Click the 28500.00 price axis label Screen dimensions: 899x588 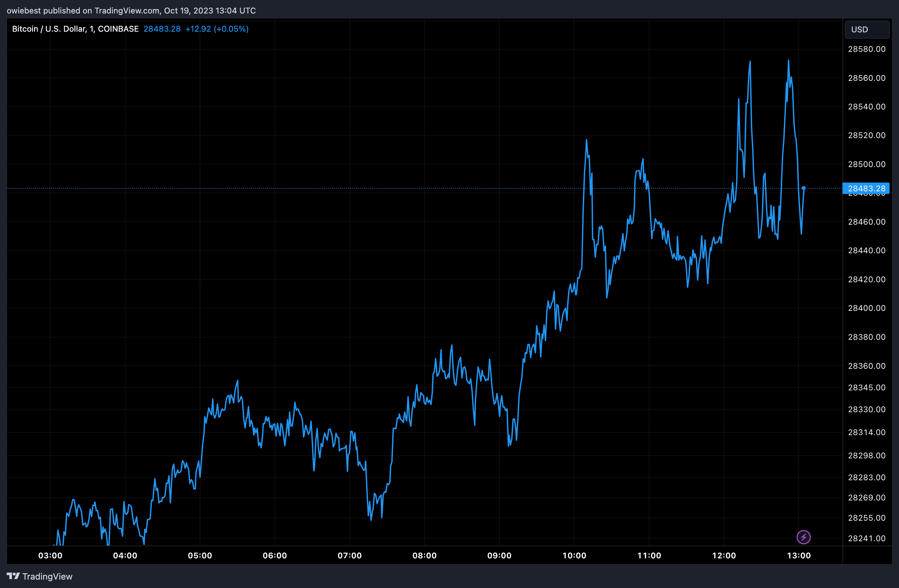(867, 164)
